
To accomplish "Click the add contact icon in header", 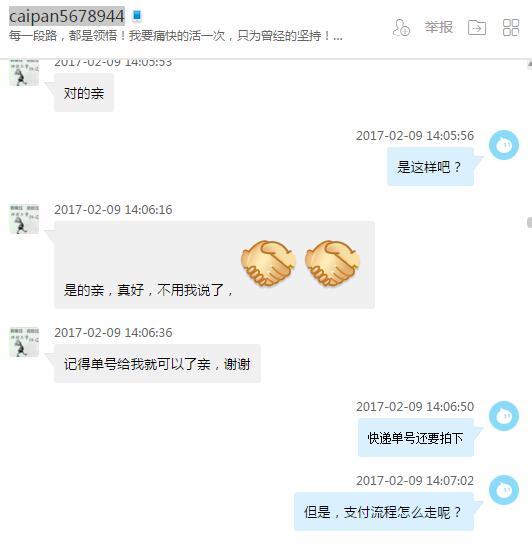I will point(401,27).
